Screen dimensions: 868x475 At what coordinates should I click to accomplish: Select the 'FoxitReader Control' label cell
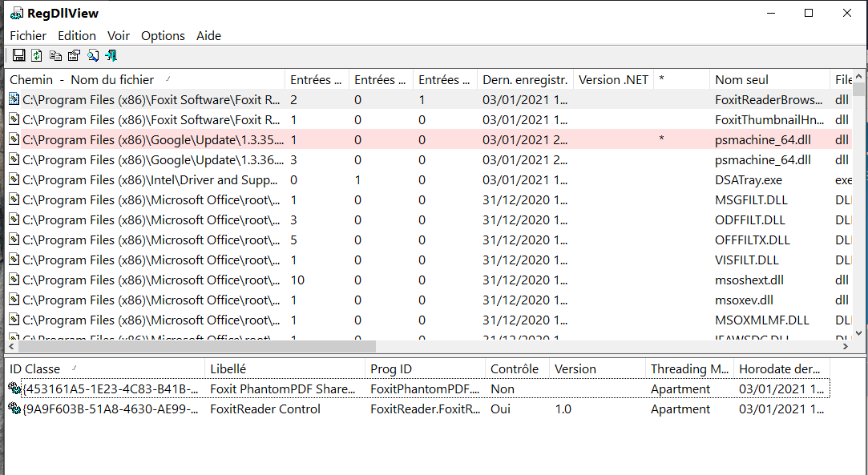point(265,409)
